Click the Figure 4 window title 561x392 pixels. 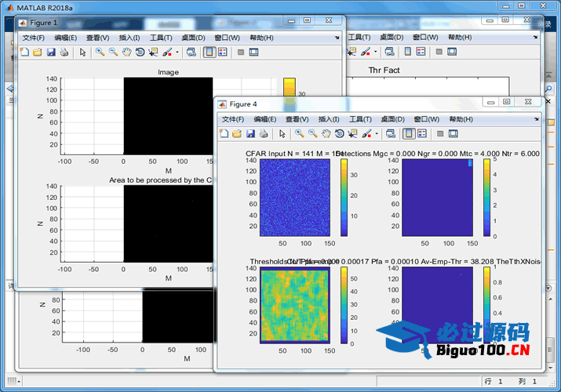(243, 104)
